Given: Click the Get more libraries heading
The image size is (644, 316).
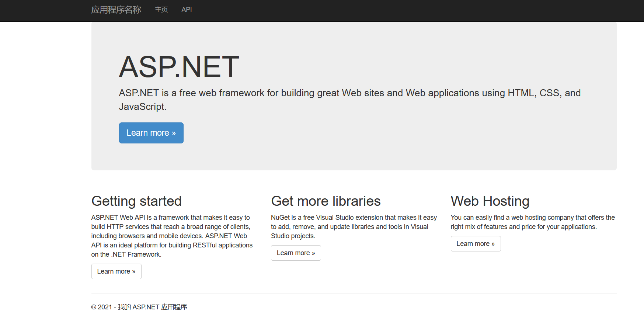Looking at the screenshot, I should 326,201.
